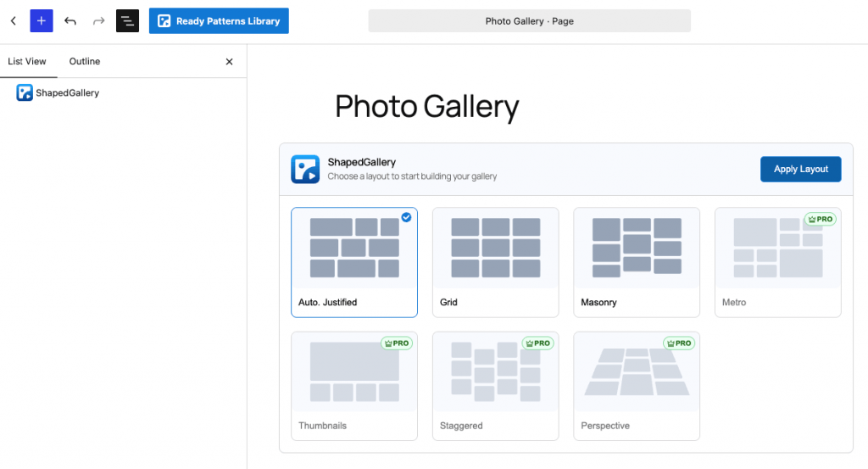Screen dimensions: 868x469
Task: Click the PRO badge on Thumbnails
Action: click(x=397, y=343)
